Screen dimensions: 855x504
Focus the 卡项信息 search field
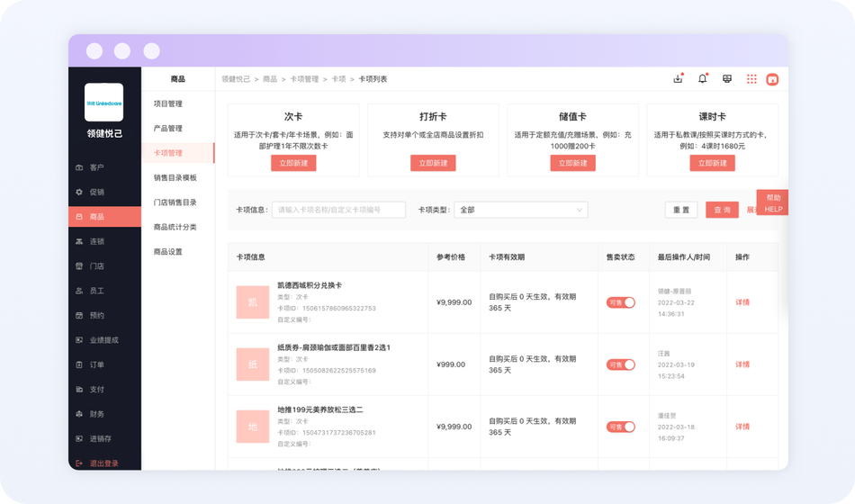click(338, 210)
